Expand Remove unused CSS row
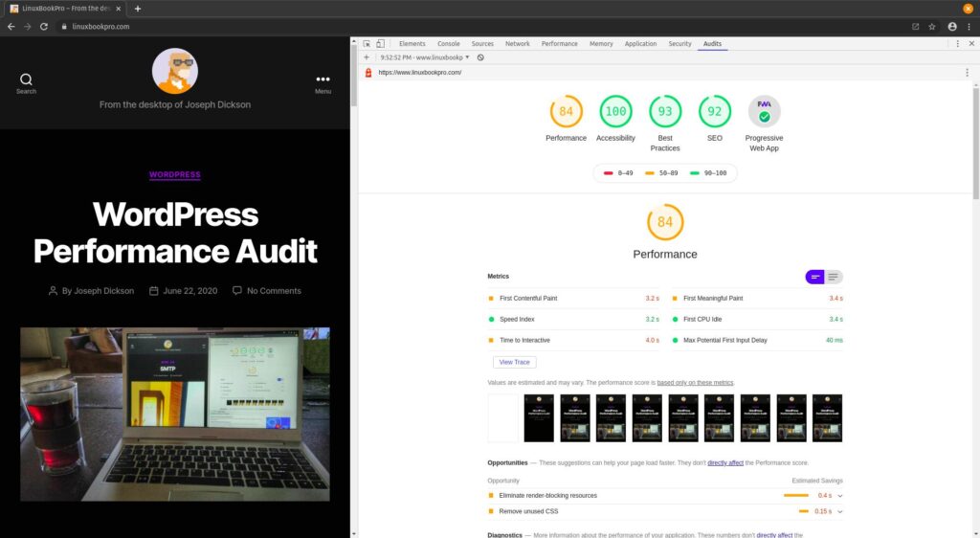 pos(665,511)
